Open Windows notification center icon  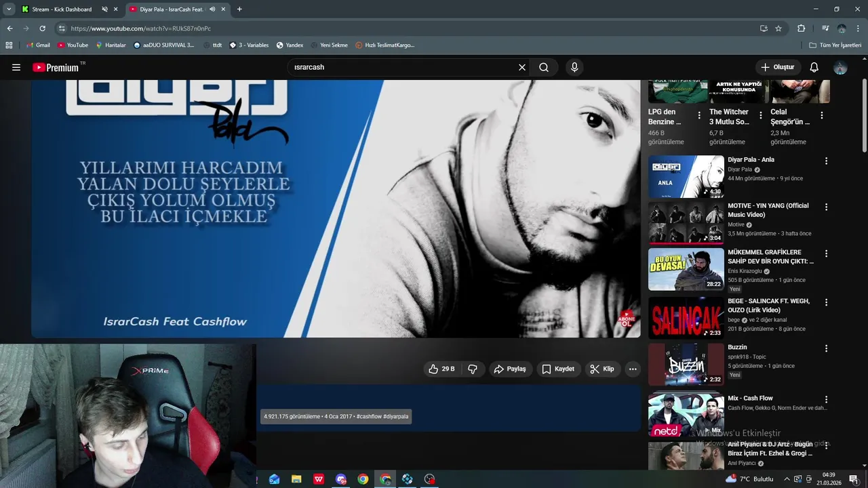point(854,479)
